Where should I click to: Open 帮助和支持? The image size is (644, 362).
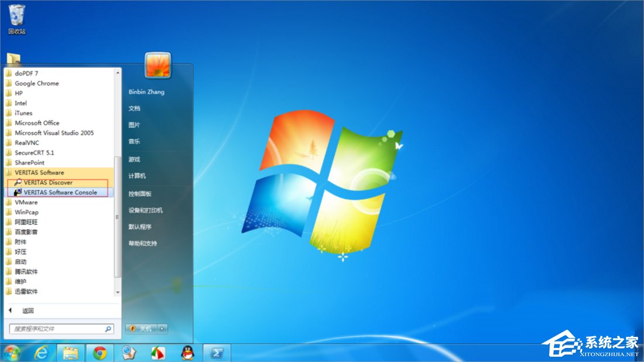pos(144,243)
